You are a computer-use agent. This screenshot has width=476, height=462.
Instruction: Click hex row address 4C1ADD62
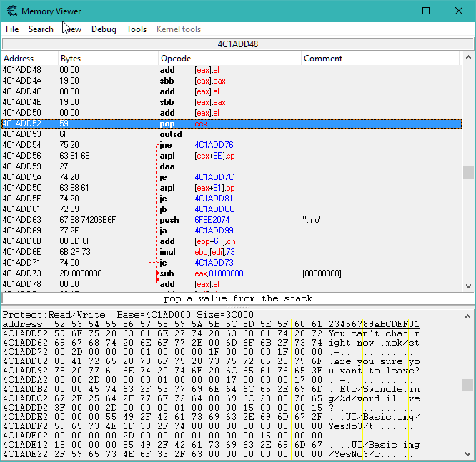coord(25,343)
